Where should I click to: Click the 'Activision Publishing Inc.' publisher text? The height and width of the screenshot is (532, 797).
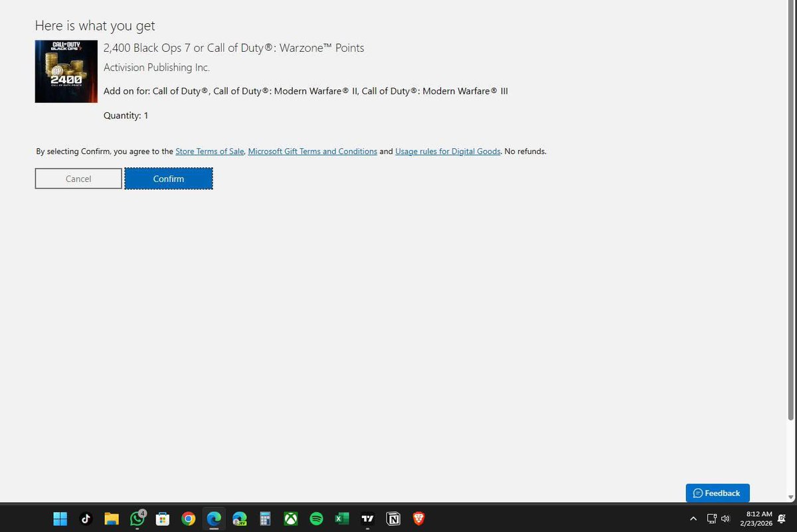pyautogui.click(x=157, y=67)
